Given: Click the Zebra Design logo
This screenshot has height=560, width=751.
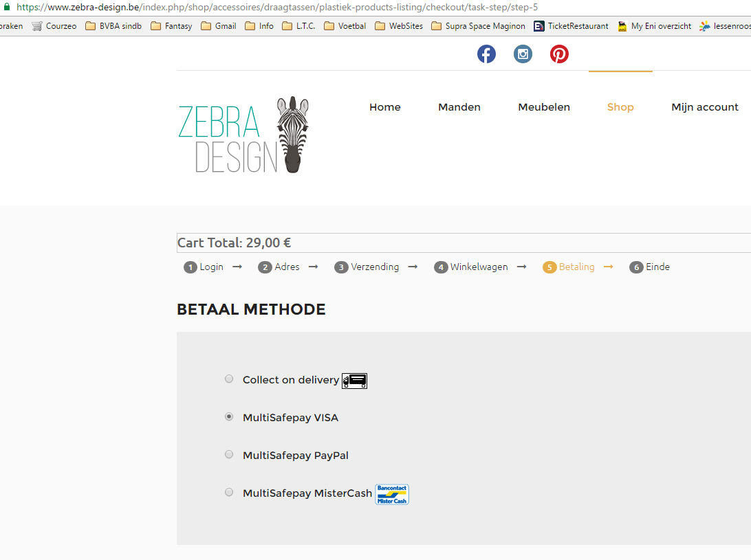Looking at the screenshot, I should [x=243, y=135].
